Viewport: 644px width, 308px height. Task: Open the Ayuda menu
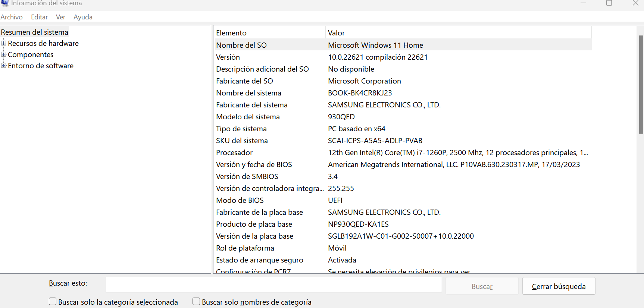(83, 17)
